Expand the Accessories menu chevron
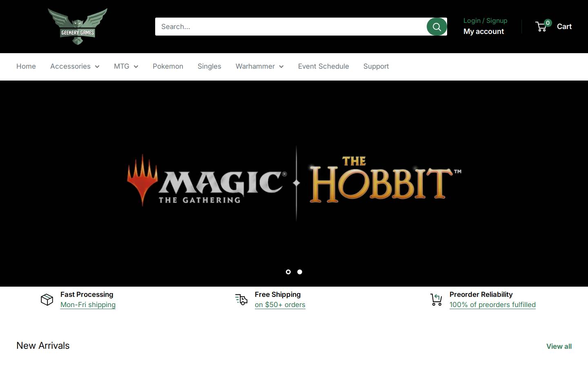The width and height of the screenshot is (588, 368). [97, 67]
